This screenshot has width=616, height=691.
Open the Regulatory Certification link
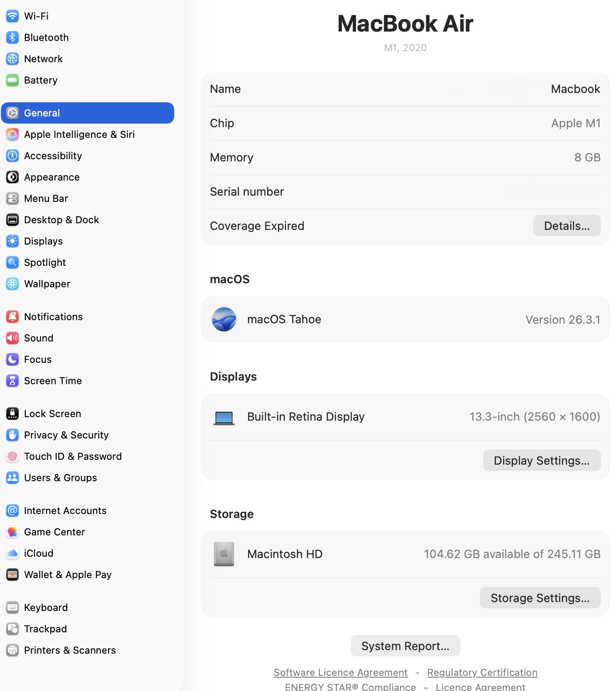(x=482, y=672)
